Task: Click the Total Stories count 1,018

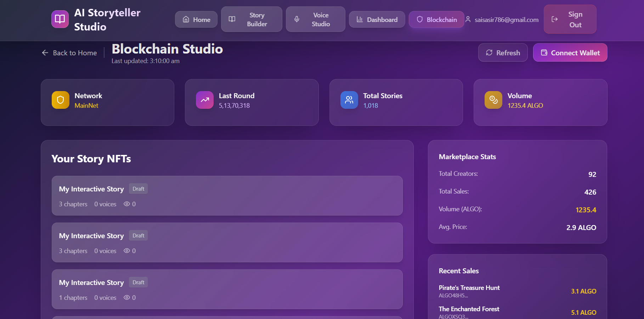Action: pyautogui.click(x=371, y=106)
